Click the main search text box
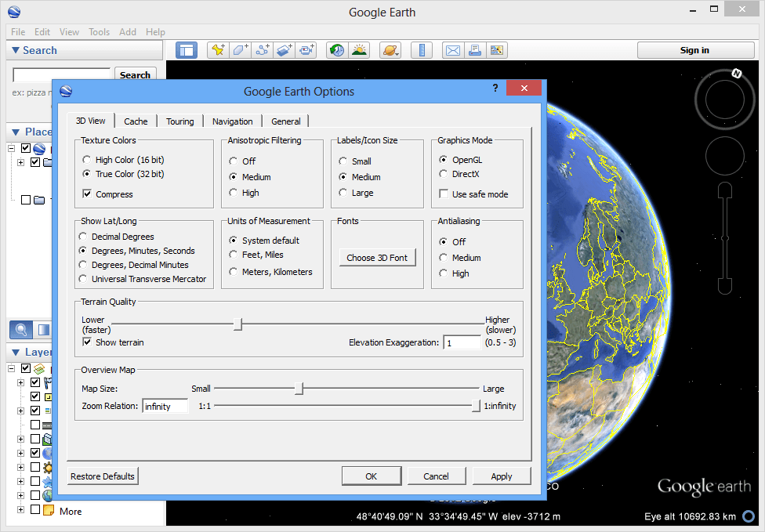 coord(61,75)
